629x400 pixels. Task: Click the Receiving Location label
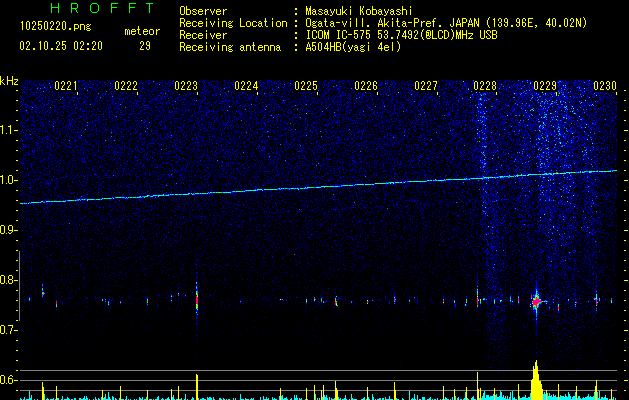point(233,23)
